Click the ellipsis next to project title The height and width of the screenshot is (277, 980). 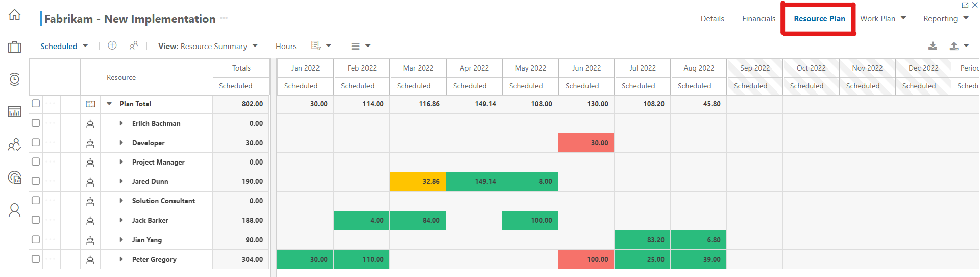[x=224, y=18]
